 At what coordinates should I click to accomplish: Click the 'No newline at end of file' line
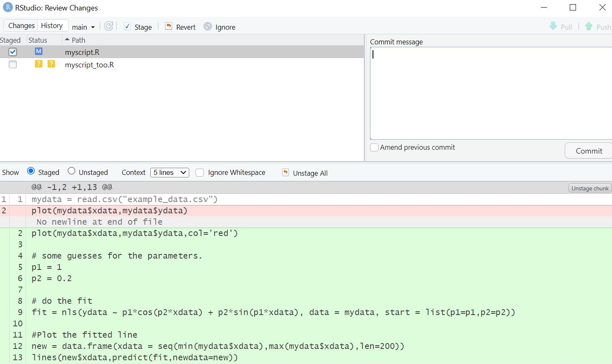pos(99,222)
